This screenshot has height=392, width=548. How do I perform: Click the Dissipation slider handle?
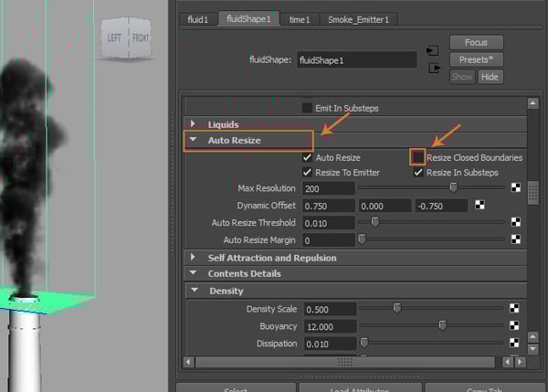point(364,343)
